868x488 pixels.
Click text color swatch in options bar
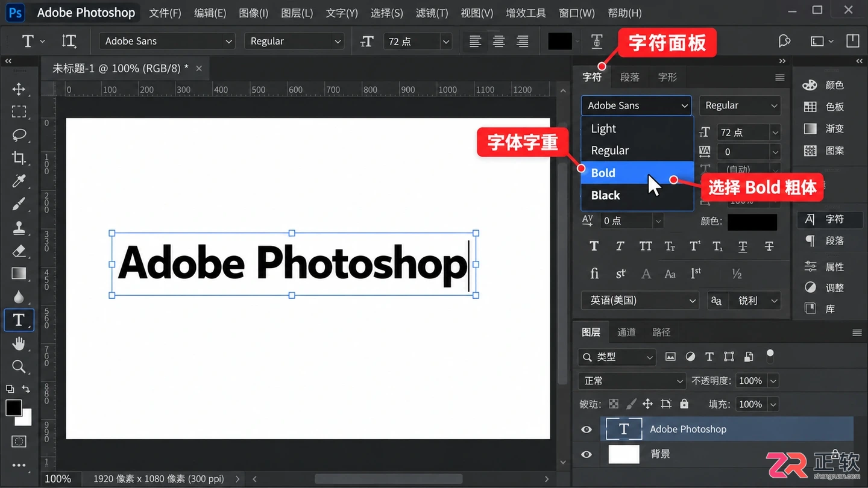click(560, 41)
